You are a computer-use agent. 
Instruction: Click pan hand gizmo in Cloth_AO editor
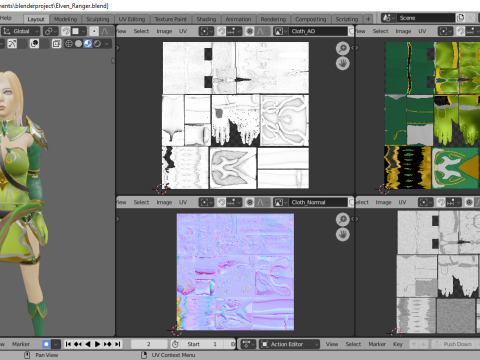pyautogui.click(x=343, y=63)
